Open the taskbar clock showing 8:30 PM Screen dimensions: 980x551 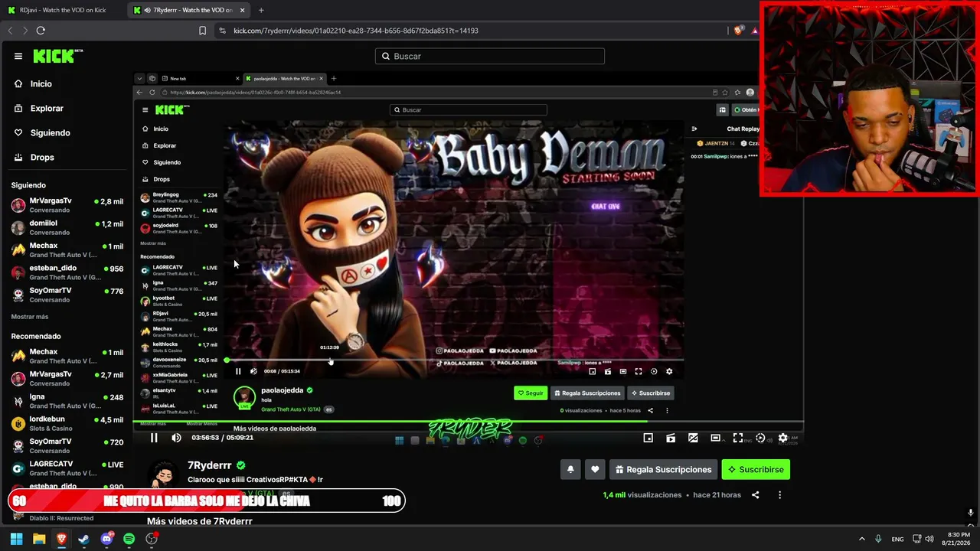956,539
